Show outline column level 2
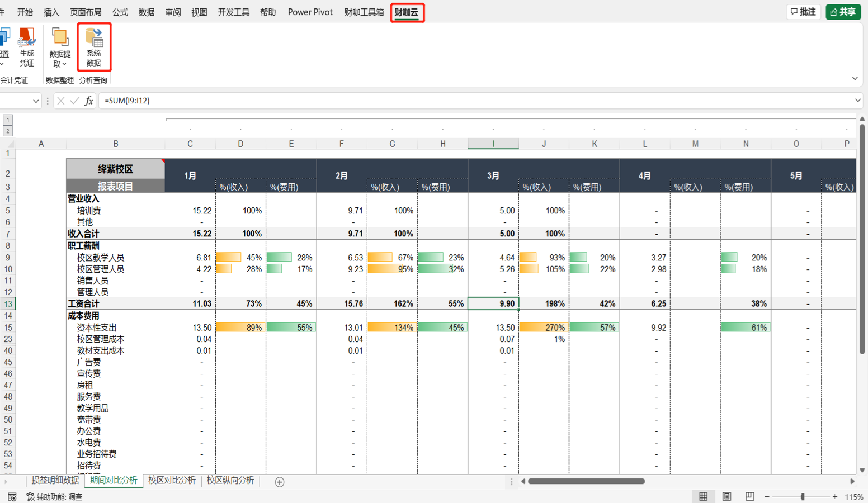The height and width of the screenshot is (503, 868). coord(8,131)
